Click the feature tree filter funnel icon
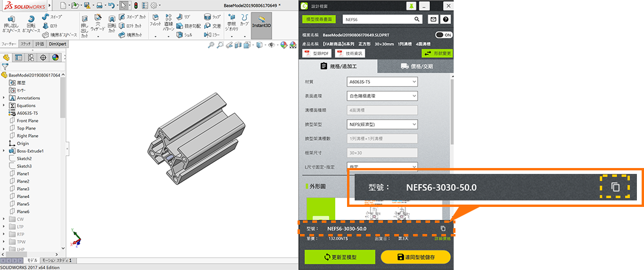The width and height of the screenshot is (644, 270). 5,66
